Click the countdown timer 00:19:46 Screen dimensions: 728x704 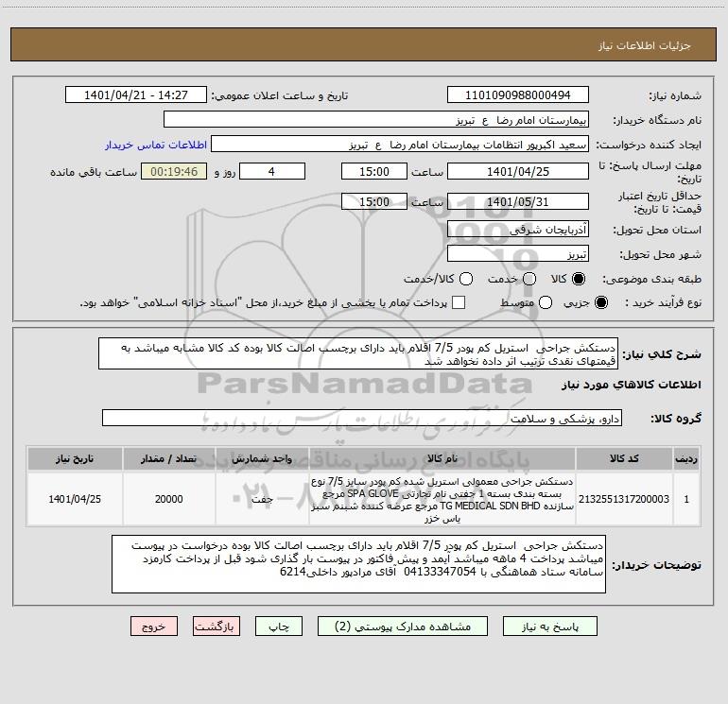(x=174, y=171)
